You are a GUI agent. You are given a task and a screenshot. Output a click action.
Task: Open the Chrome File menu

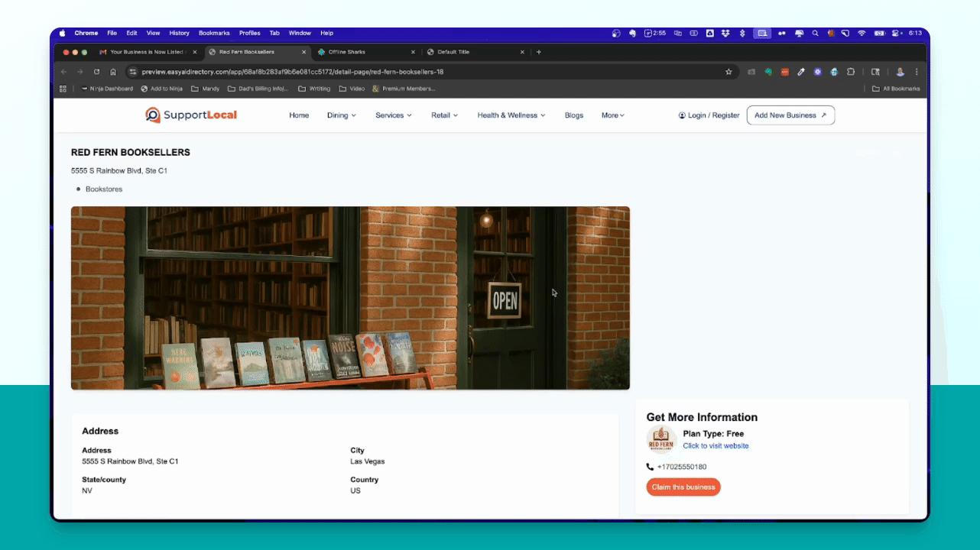click(x=112, y=33)
